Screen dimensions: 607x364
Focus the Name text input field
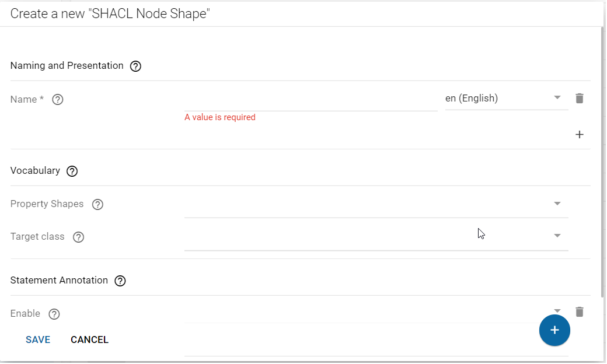[x=311, y=100]
